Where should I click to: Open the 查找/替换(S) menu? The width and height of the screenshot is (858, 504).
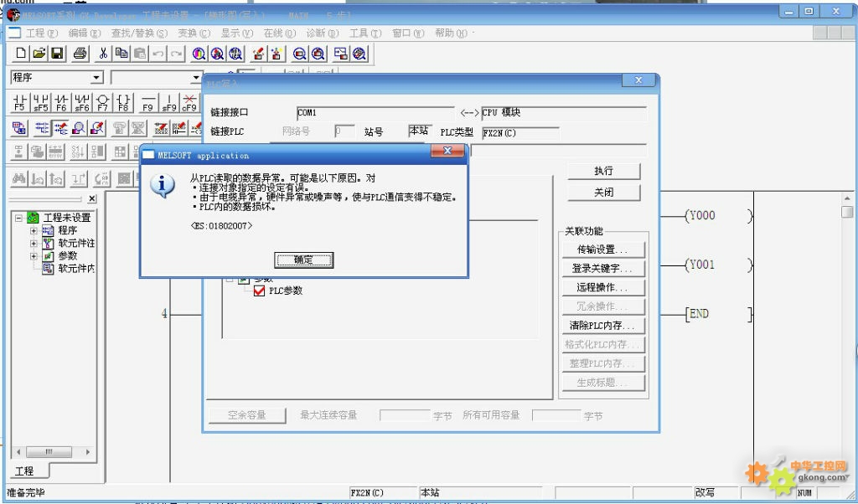139,33
